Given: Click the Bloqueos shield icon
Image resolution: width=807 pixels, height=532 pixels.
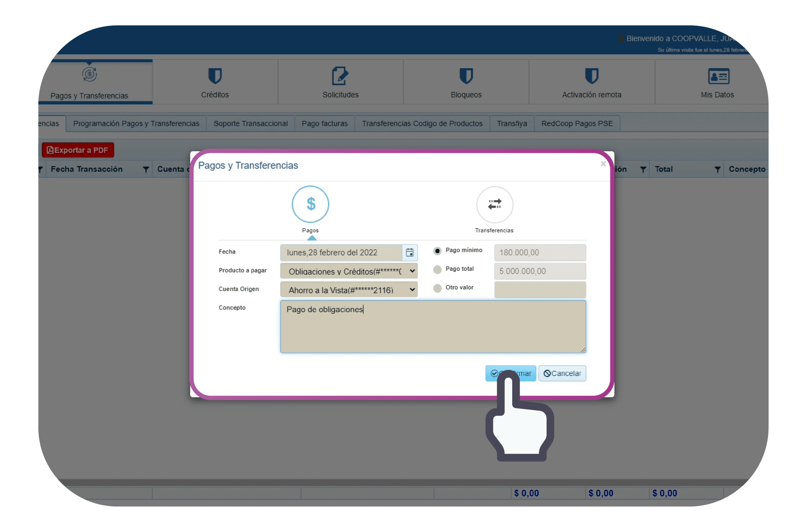Looking at the screenshot, I should coord(466,76).
